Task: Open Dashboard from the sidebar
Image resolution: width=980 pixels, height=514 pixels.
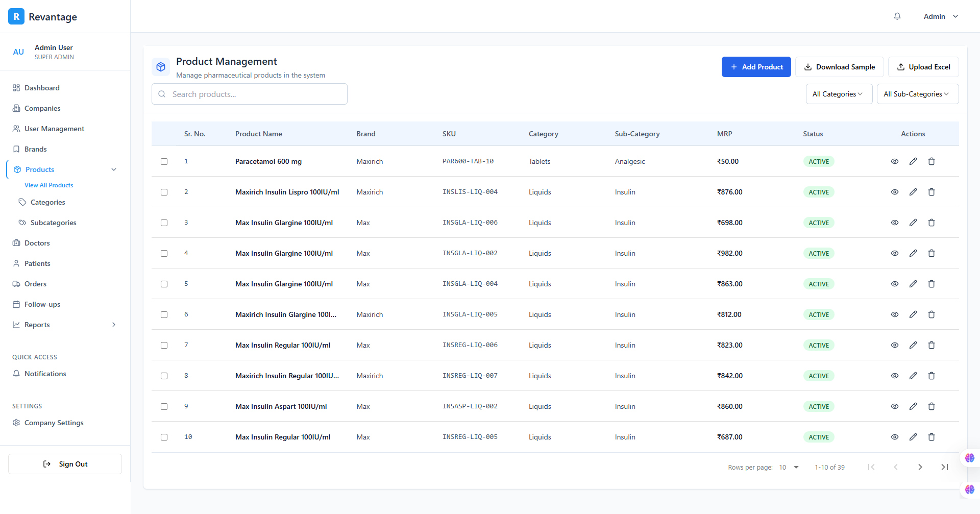Action: point(42,88)
